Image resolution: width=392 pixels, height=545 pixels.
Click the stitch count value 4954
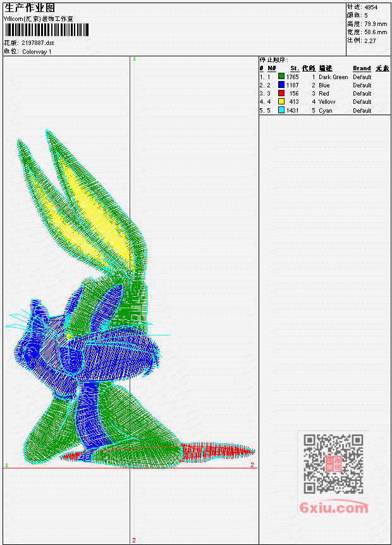click(371, 8)
